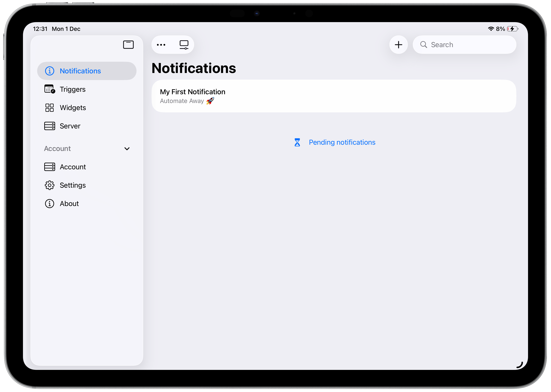Select the Wi-Fi status icon
This screenshot has width=551, height=392.
click(491, 29)
